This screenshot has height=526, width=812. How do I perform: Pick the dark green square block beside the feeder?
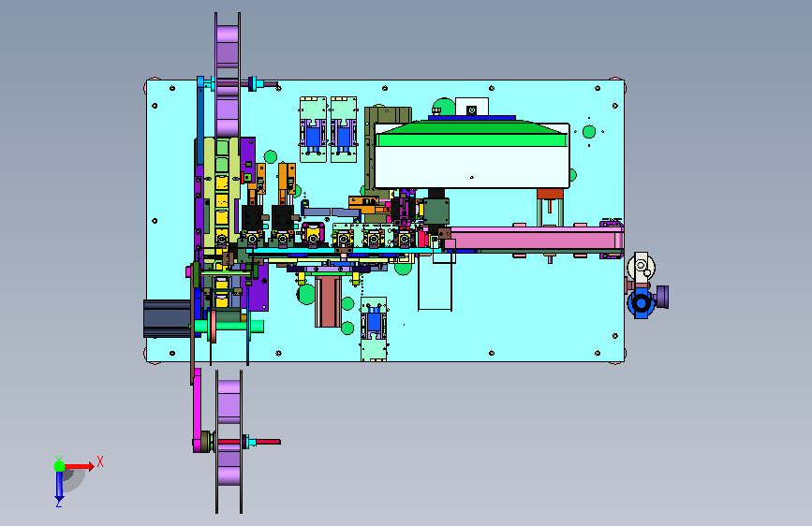point(436,212)
